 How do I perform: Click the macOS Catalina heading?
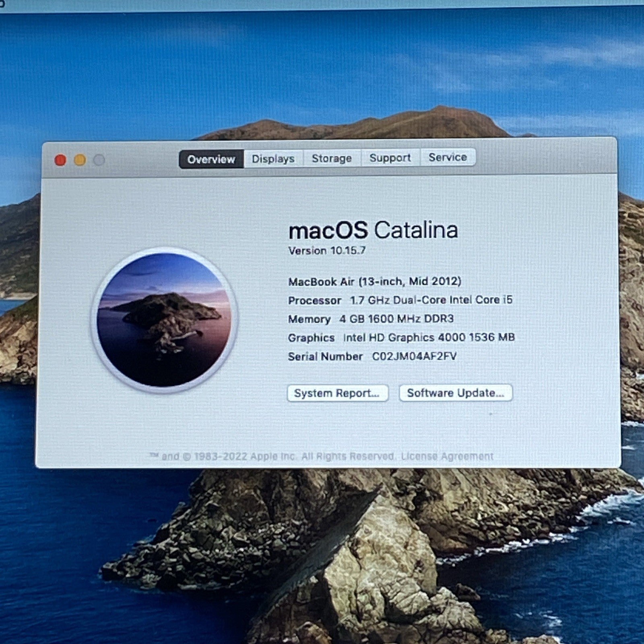click(373, 231)
